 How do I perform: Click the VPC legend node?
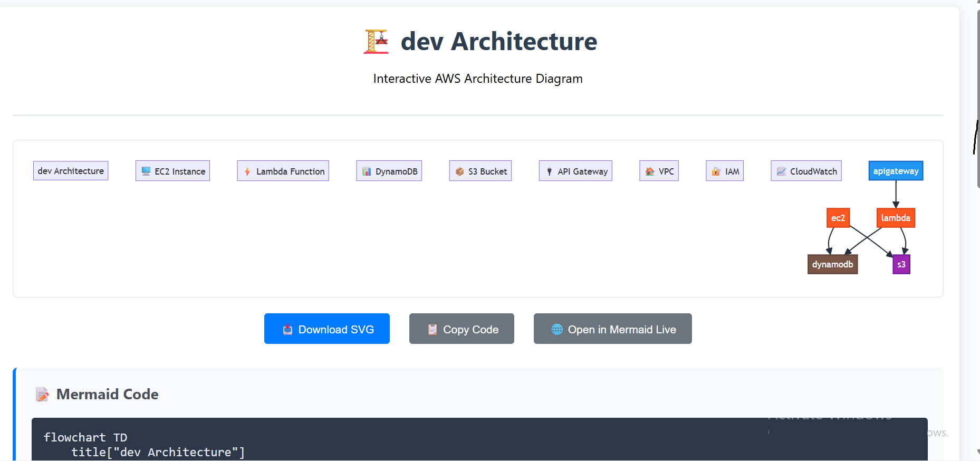[x=659, y=171]
